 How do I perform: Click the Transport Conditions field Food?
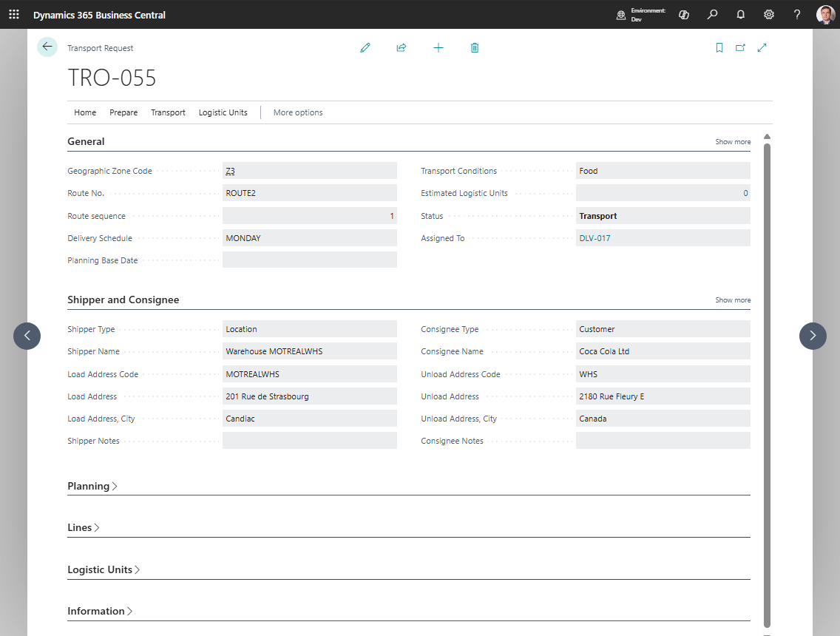tap(663, 171)
